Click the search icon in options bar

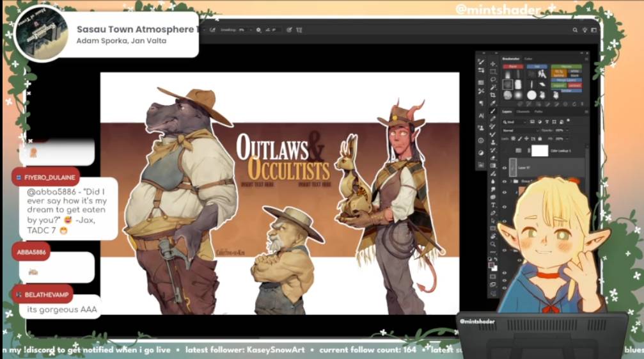pos(575,30)
